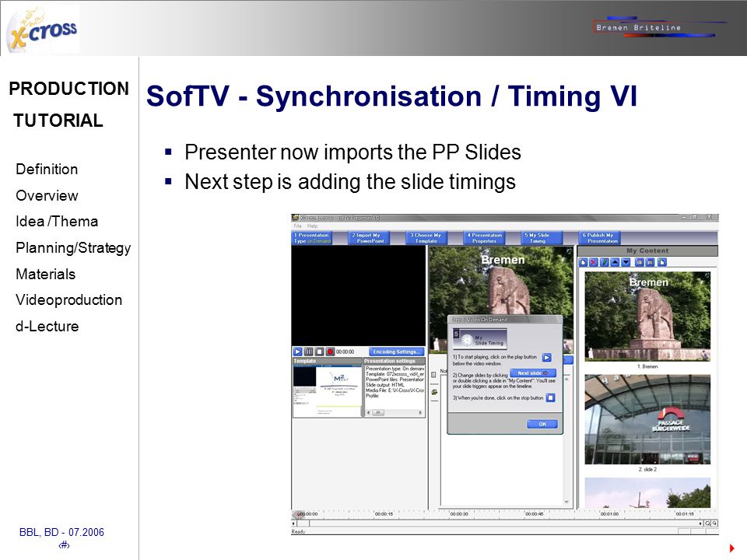Click the Next slide button in the dialog

pos(532,373)
